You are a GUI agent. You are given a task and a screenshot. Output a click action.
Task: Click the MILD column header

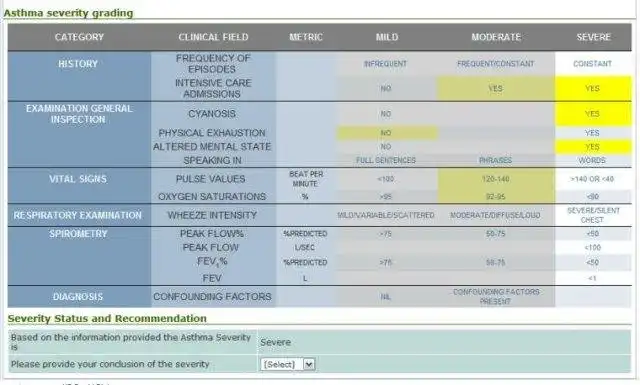(x=387, y=37)
